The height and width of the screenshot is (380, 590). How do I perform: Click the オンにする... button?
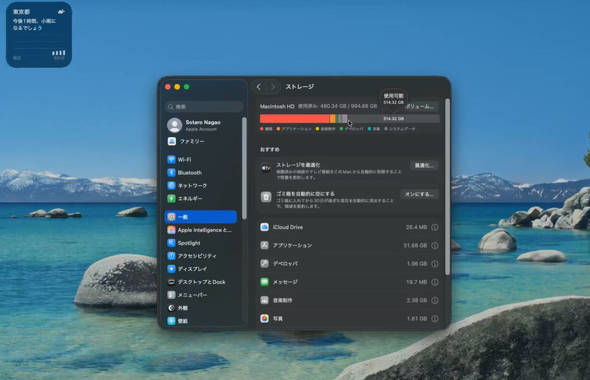pos(420,194)
